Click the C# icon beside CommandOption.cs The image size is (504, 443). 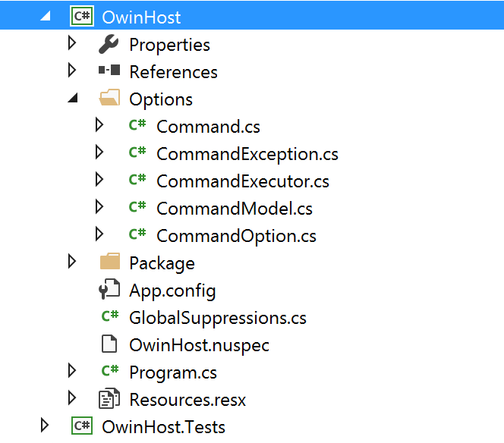[x=137, y=234]
